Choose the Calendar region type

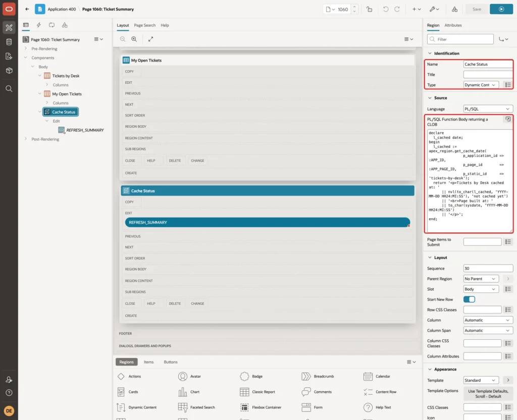pyautogui.click(x=377, y=376)
